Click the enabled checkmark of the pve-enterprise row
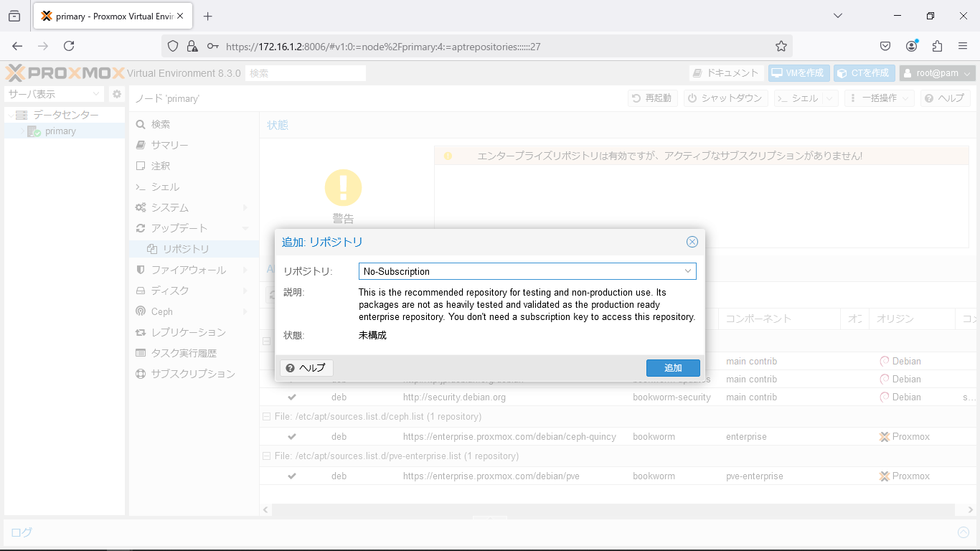980x551 pixels. tap(292, 476)
